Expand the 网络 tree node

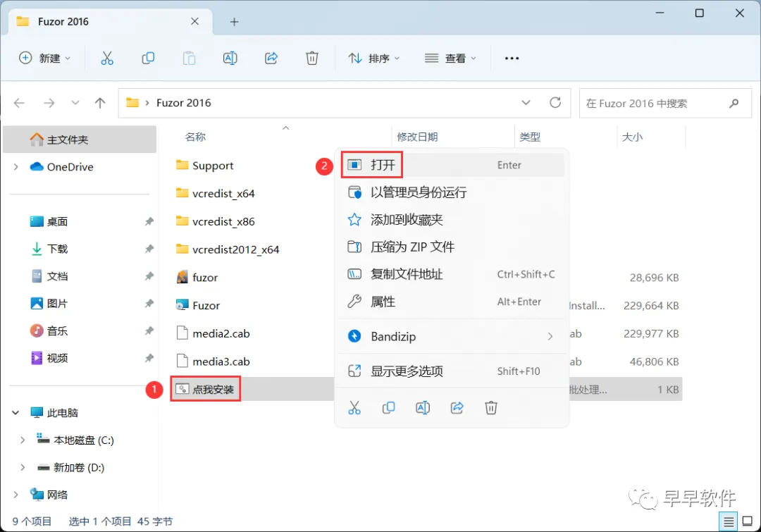(16, 495)
